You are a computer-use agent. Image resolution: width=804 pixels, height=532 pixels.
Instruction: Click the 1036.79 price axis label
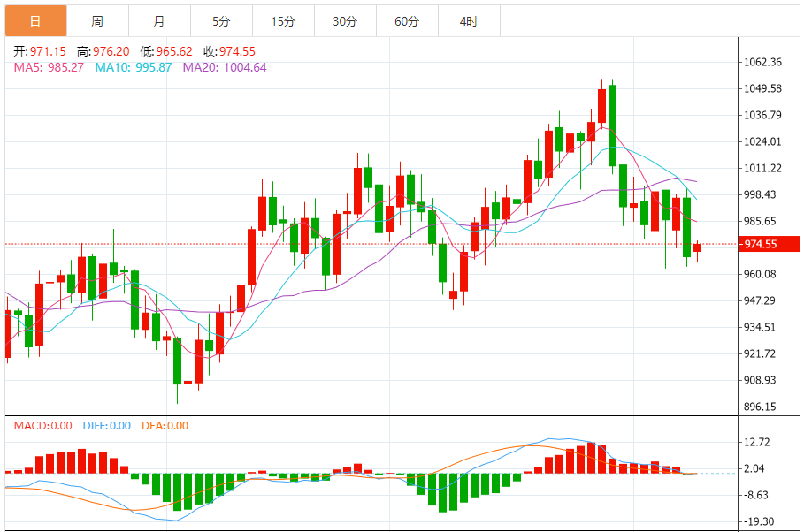(x=763, y=115)
